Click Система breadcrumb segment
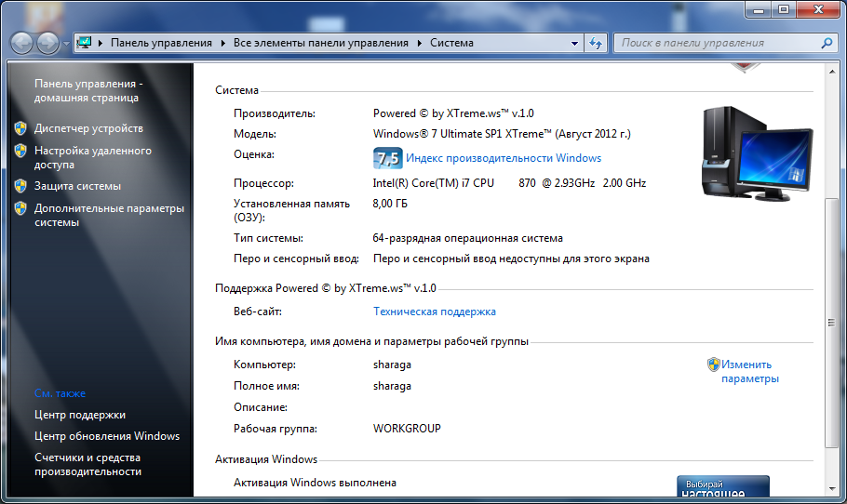 click(x=451, y=43)
